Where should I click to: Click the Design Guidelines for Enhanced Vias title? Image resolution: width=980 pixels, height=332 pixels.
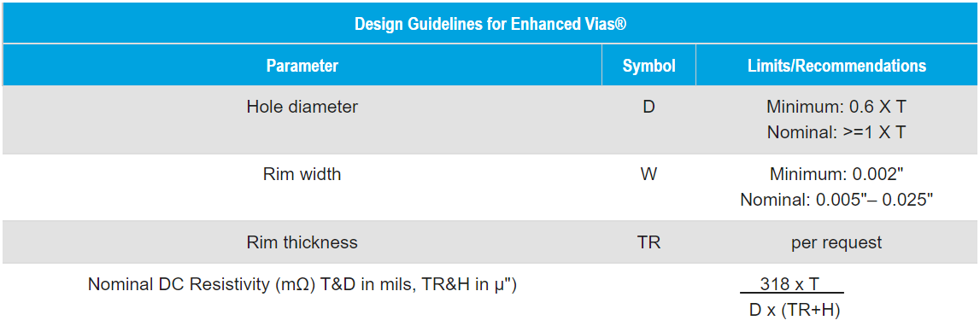coord(490,25)
